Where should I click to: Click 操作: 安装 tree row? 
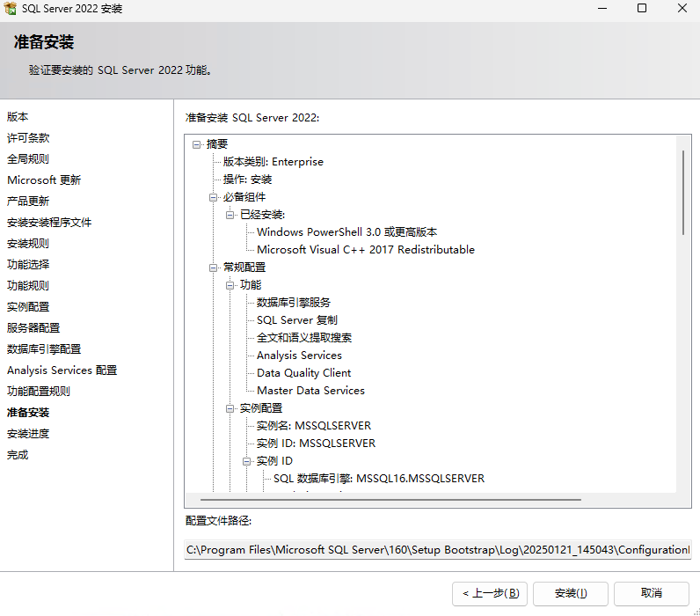click(247, 180)
